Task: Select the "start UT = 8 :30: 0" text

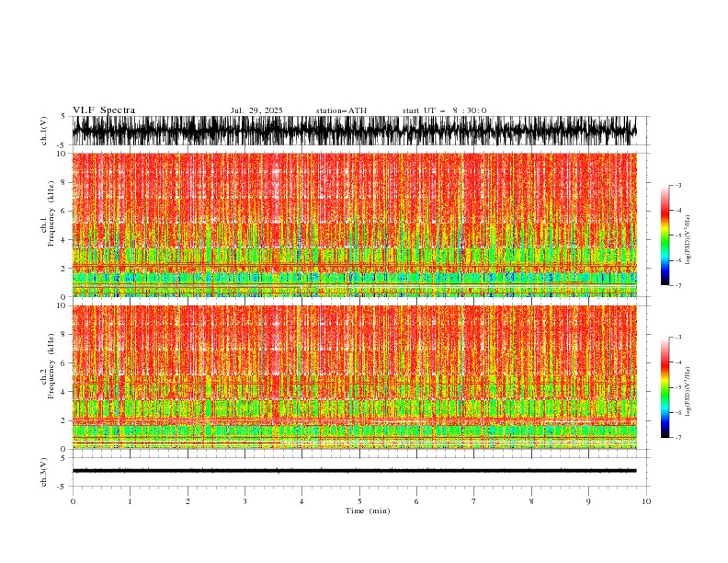Action: pyautogui.click(x=444, y=110)
